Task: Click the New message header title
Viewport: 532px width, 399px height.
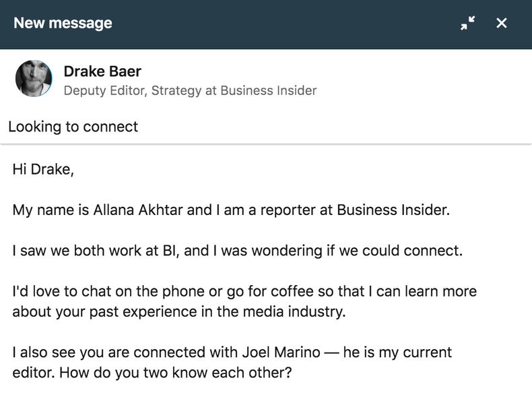Action: pyautogui.click(x=63, y=23)
